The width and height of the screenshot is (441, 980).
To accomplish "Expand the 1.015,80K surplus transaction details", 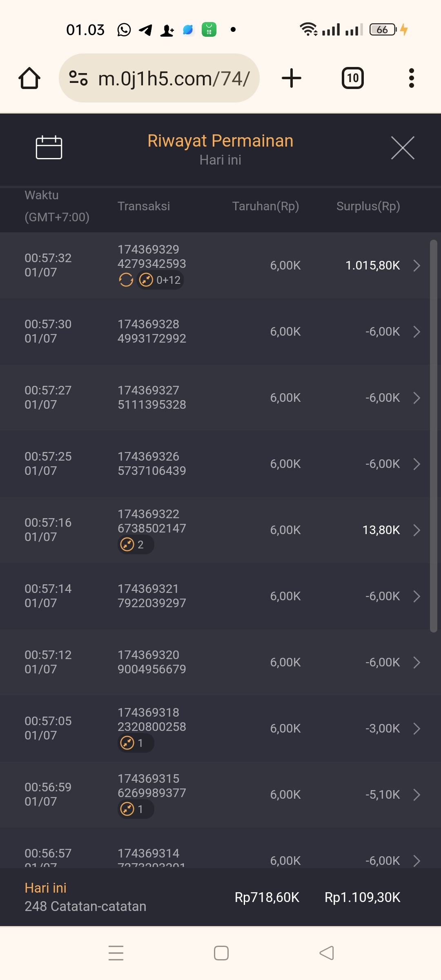I will tap(416, 265).
